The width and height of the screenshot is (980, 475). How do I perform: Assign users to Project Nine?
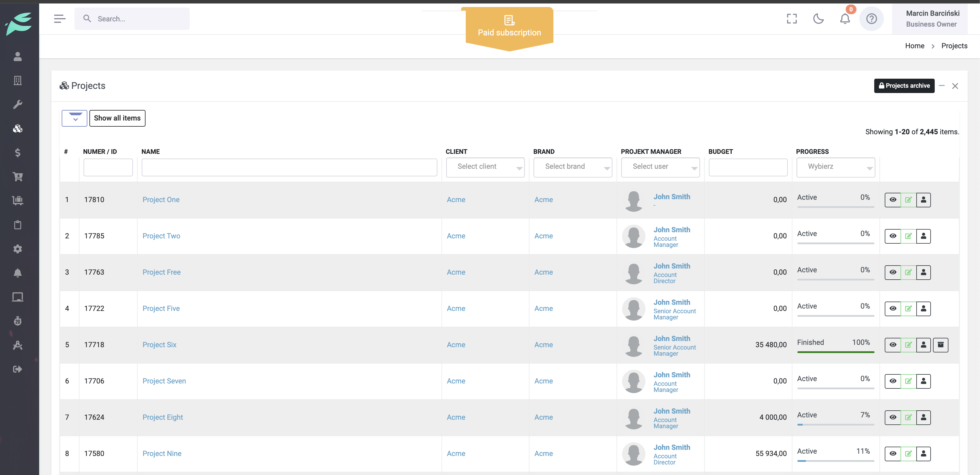coord(923,454)
